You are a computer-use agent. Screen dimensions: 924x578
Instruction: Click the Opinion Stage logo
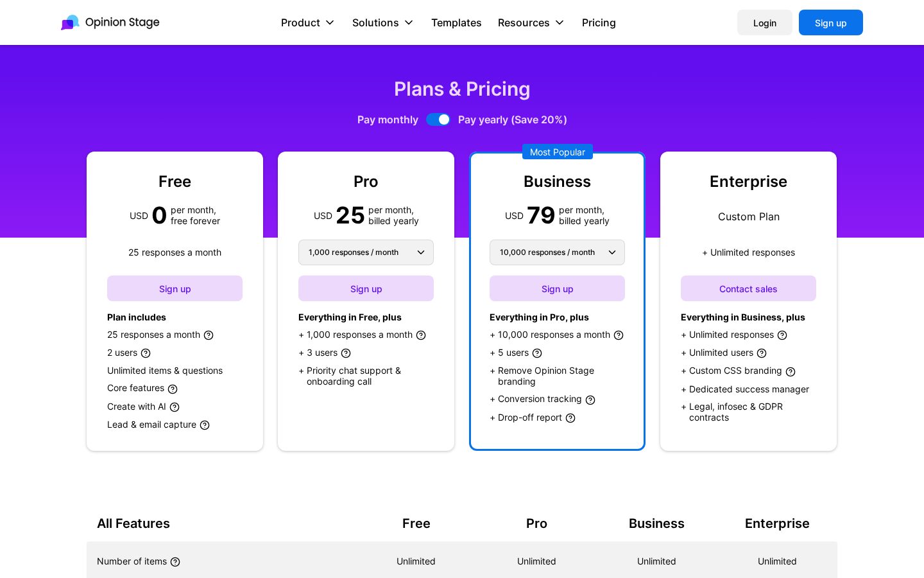click(x=110, y=22)
